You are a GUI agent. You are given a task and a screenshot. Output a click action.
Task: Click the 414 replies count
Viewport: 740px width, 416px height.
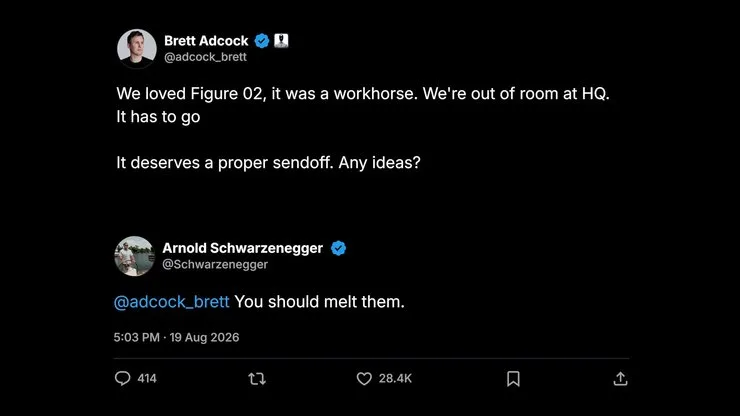[147, 379]
